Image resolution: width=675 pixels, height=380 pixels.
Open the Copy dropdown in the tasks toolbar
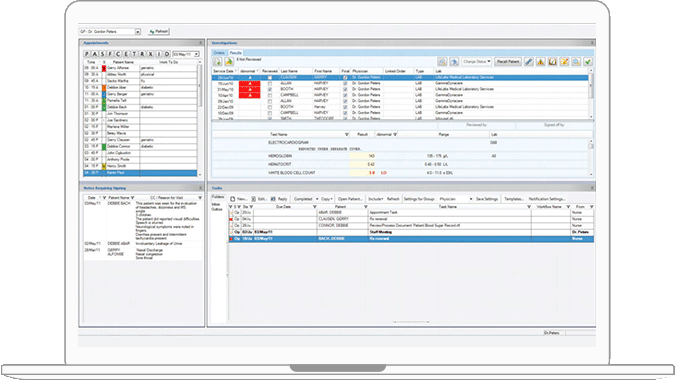[x=327, y=199]
